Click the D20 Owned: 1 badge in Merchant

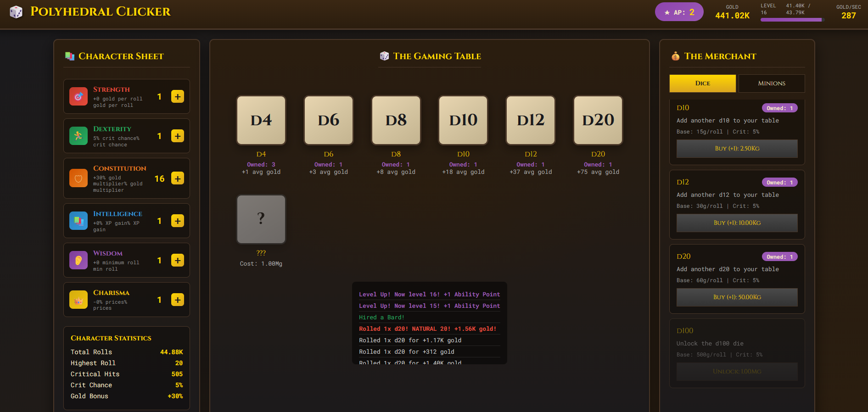click(x=780, y=257)
